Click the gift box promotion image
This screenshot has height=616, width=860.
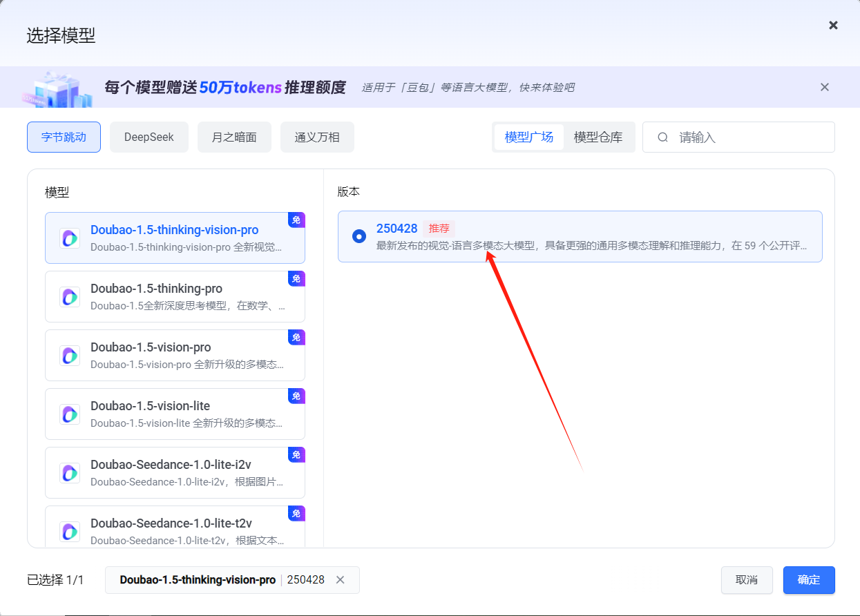(58, 89)
